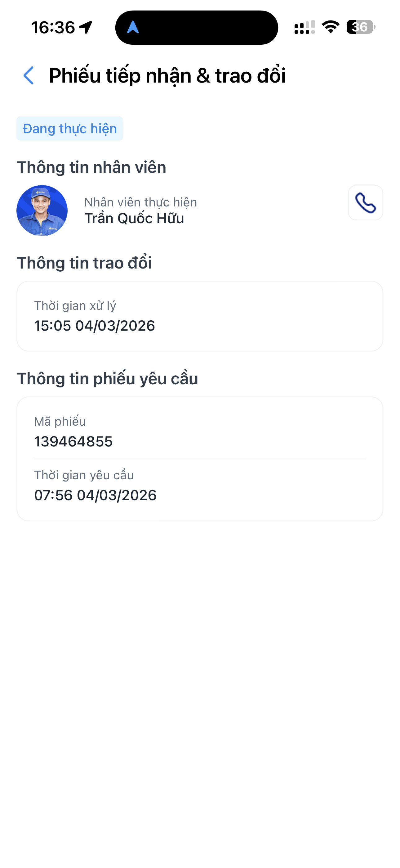Tap the "Thông tin phiếu yêu cầu" heading
This screenshot has width=400, height=868.
(x=107, y=379)
